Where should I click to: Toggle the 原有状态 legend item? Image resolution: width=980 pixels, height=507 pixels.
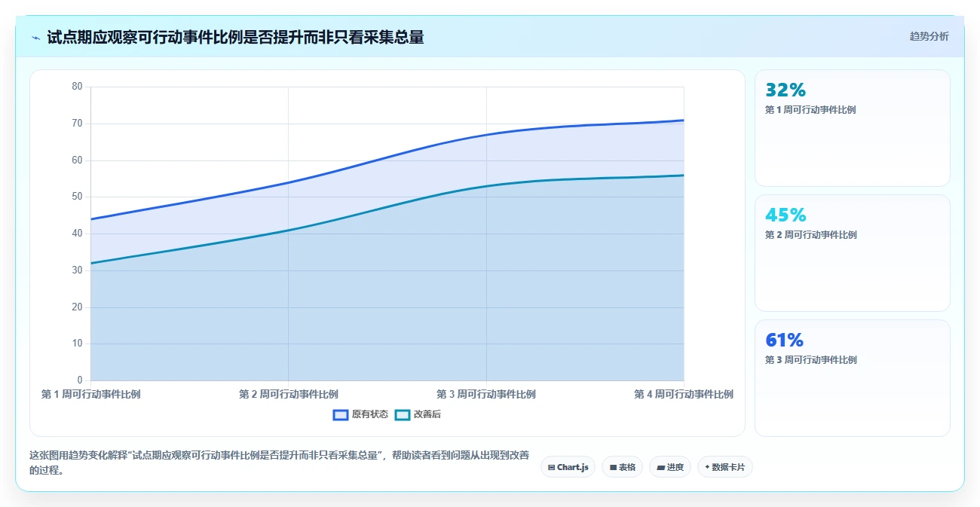tap(360, 414)
